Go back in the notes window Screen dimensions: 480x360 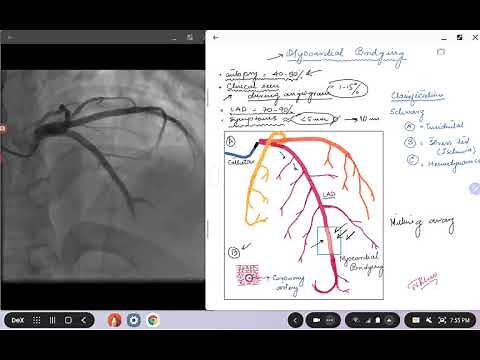[x=216, y=37]
